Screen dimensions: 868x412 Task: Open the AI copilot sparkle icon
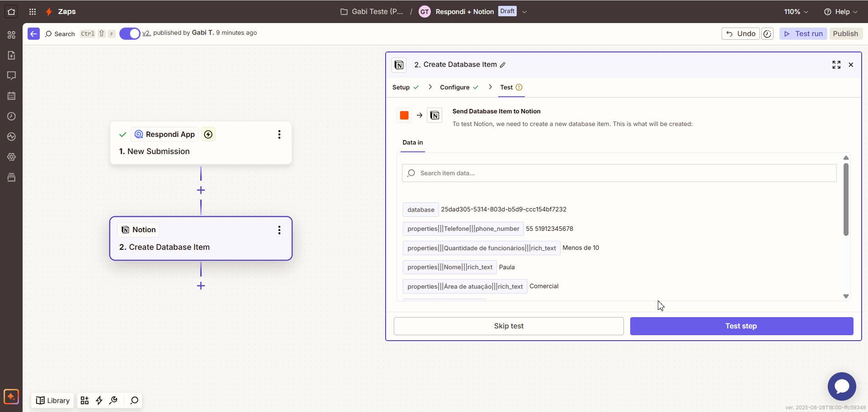tap(11, 397)
